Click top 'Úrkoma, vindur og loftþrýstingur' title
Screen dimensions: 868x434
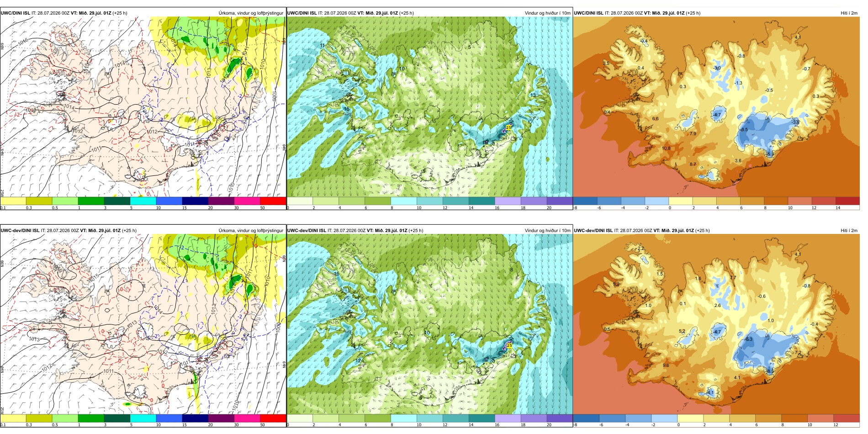(251, 13)
